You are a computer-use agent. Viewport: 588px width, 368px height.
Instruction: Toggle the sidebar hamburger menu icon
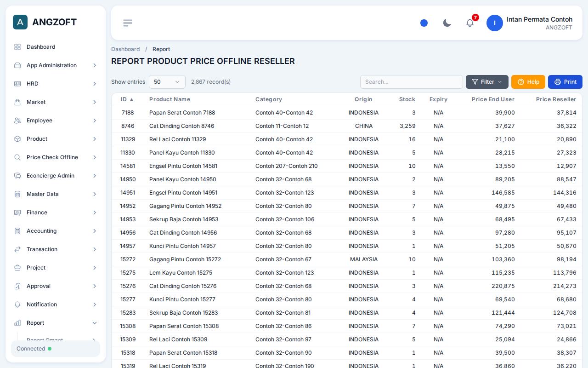(x=128, y=23)
